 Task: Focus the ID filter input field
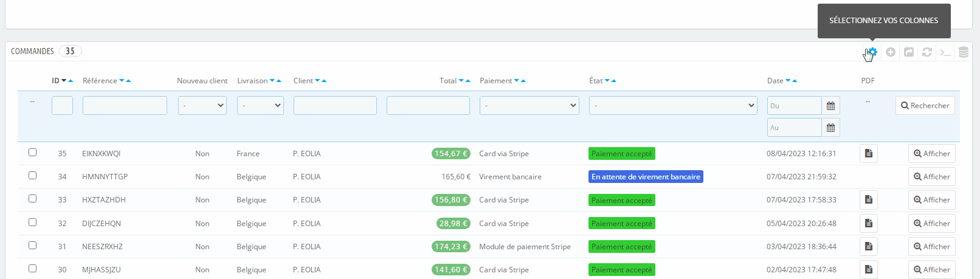(62, 106)
